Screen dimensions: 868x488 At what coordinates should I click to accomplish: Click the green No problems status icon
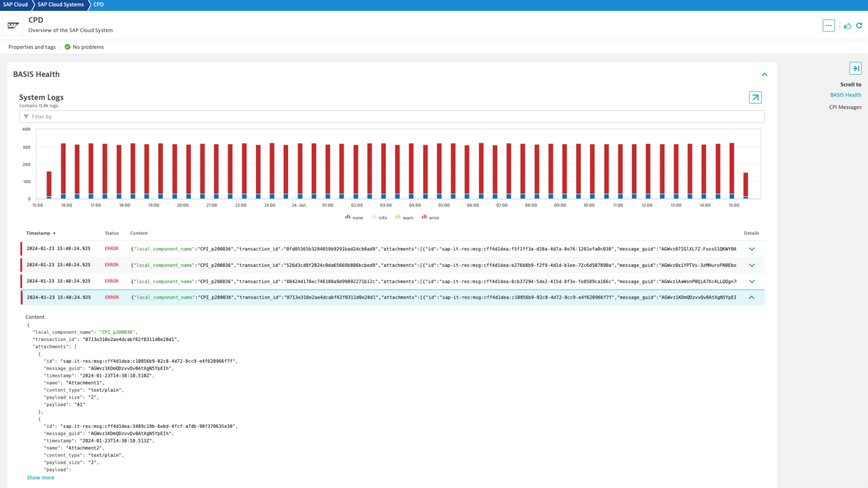coord(67,47)
